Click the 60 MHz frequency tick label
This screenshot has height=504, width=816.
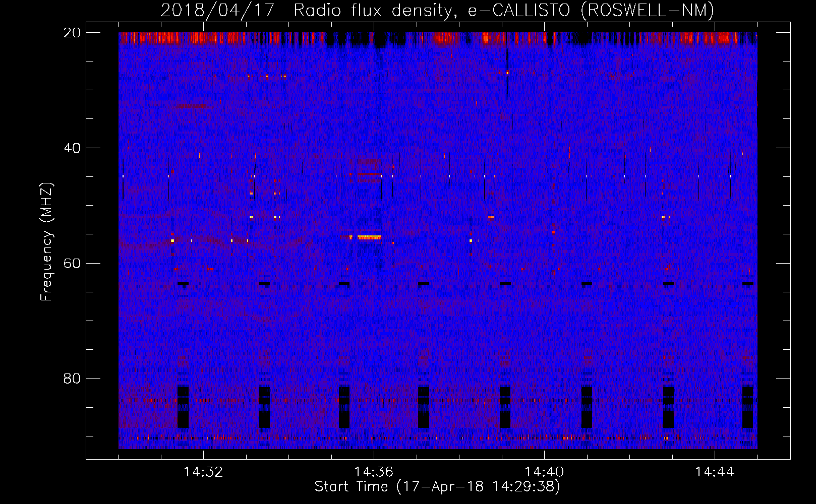click(x=72, y=263)
